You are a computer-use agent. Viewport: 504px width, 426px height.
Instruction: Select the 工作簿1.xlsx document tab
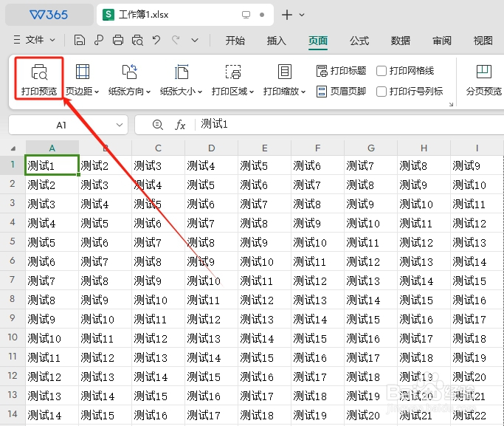185,15
